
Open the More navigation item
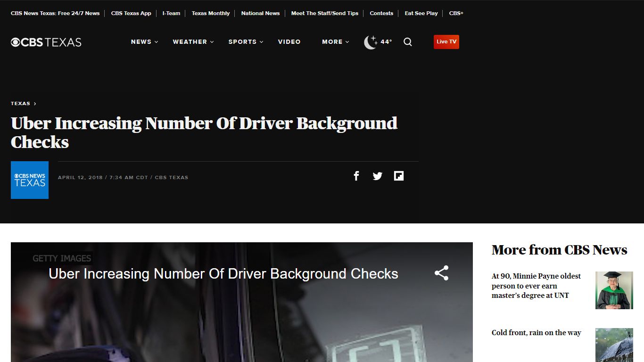tap(332, 42)
